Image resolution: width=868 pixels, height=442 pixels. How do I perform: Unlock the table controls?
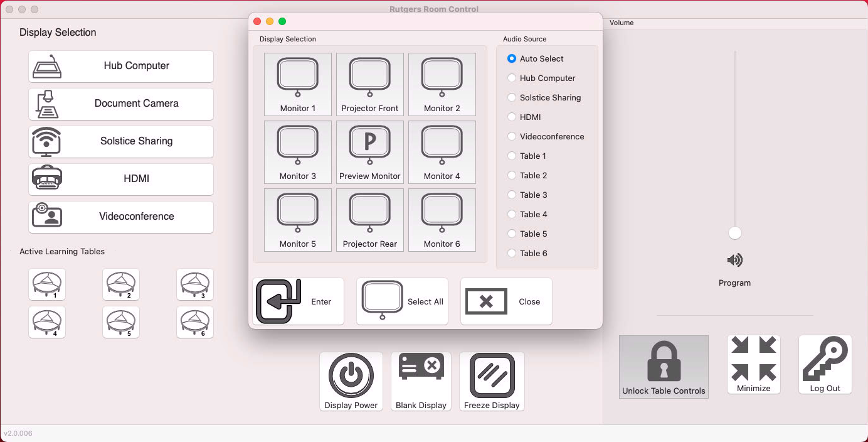point(663,367)
